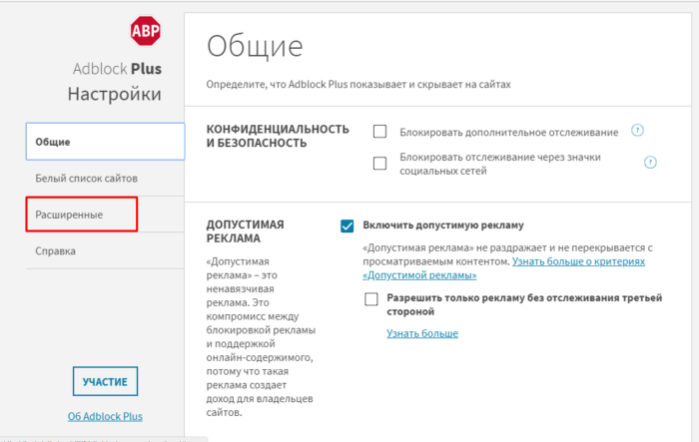Click the 'Настройки' sidebar heading
This screenshot has width=699, height=442.
pyautogui.click(x=115, y=94)
